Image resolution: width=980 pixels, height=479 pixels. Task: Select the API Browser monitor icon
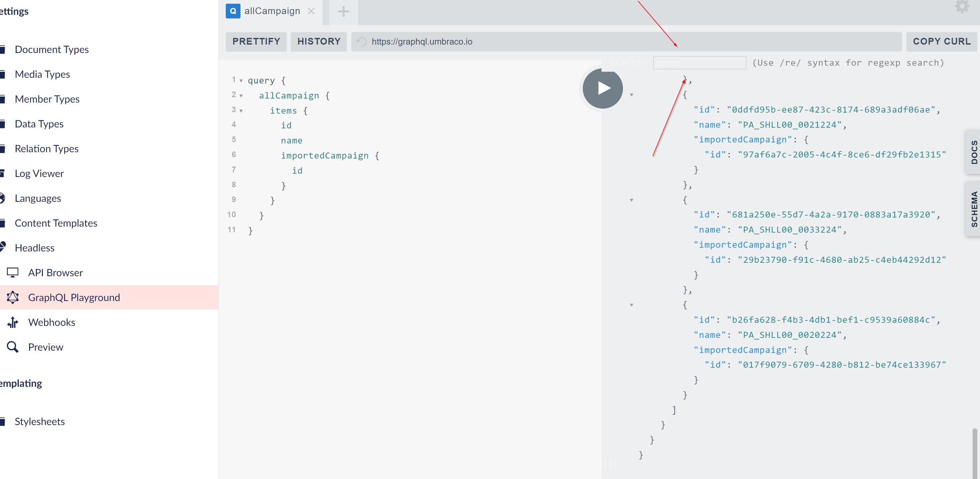tap(13, 272)
